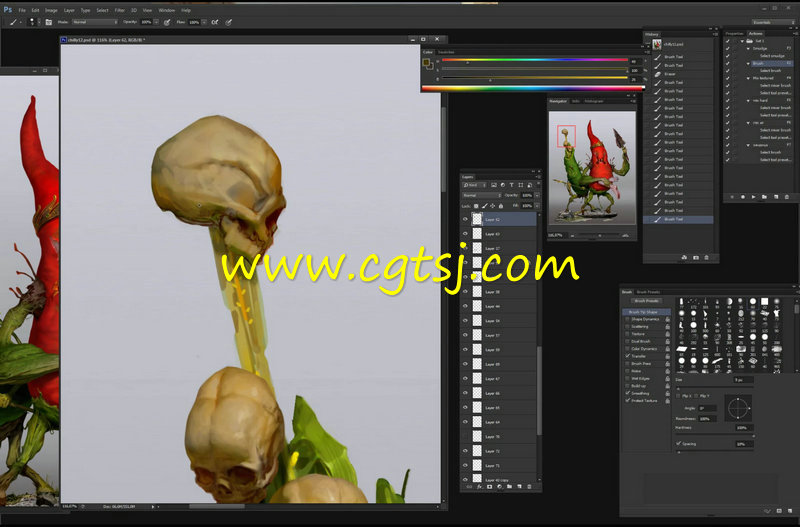Select the chilly12.psd snapshot in History
Image resolution: width=800 pixels, height=527 pixels.
[679, 44]
